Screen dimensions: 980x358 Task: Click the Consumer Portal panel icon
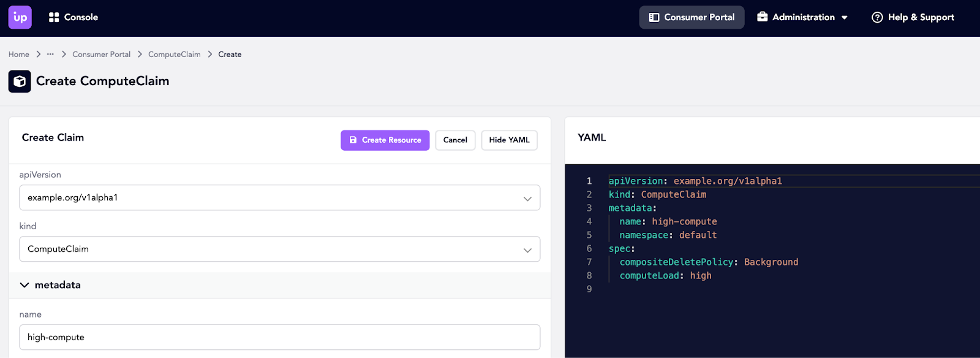pyautogui.click(x=654, y=17)
